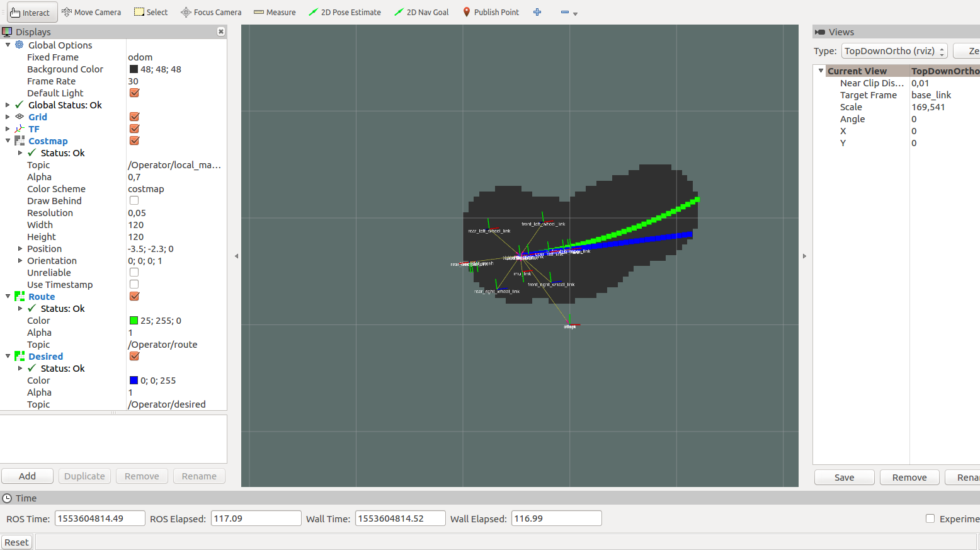Select the 2D Pose Estimate tool
The image size is (980, 550).
tap(345, 12)
